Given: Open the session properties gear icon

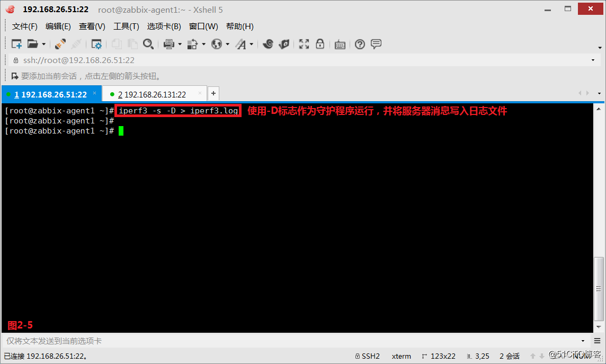Looking at the screenshot, I should coord(96,44).
